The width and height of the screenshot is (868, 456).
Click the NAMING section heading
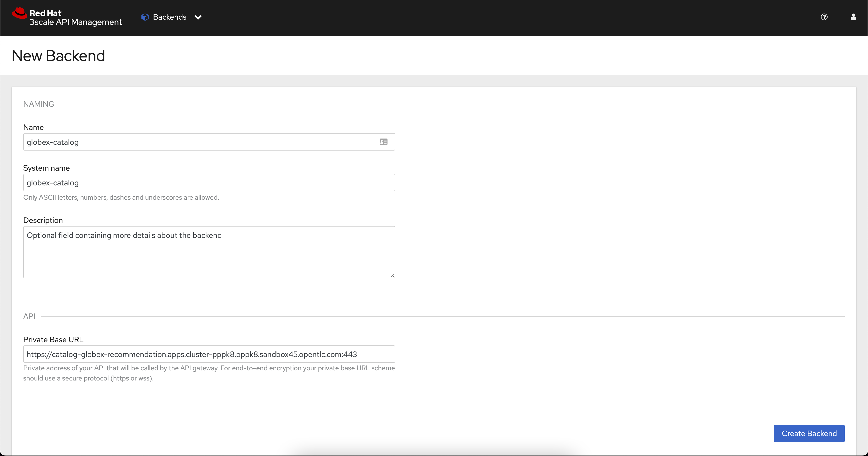pyautogui.click(x=39, y=104)
